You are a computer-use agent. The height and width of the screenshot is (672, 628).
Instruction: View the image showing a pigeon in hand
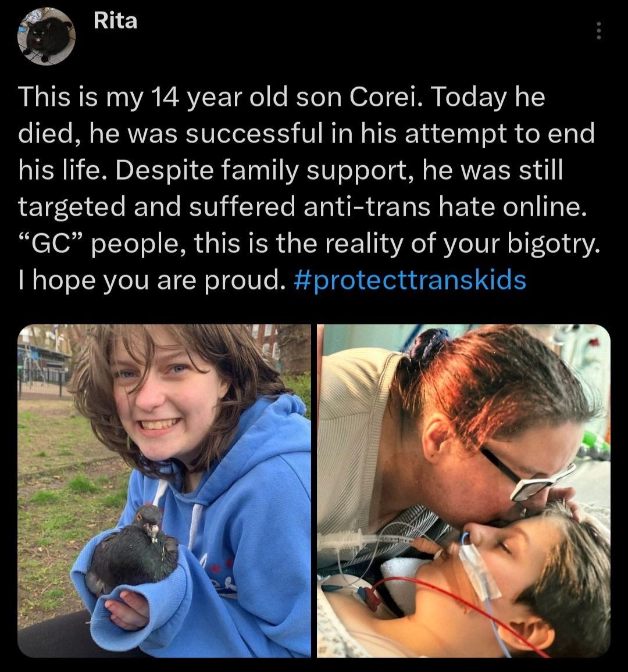point(164,491)
